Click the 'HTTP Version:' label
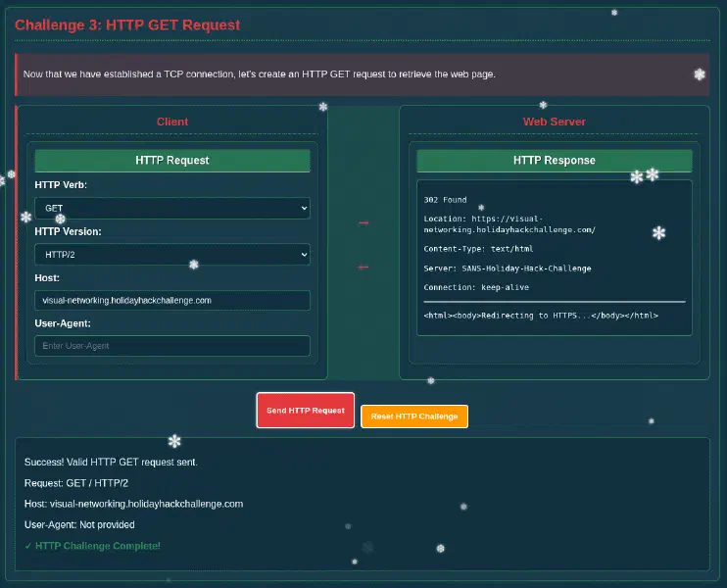This screenshot has width=727, height=588. [x=68, y=231]
